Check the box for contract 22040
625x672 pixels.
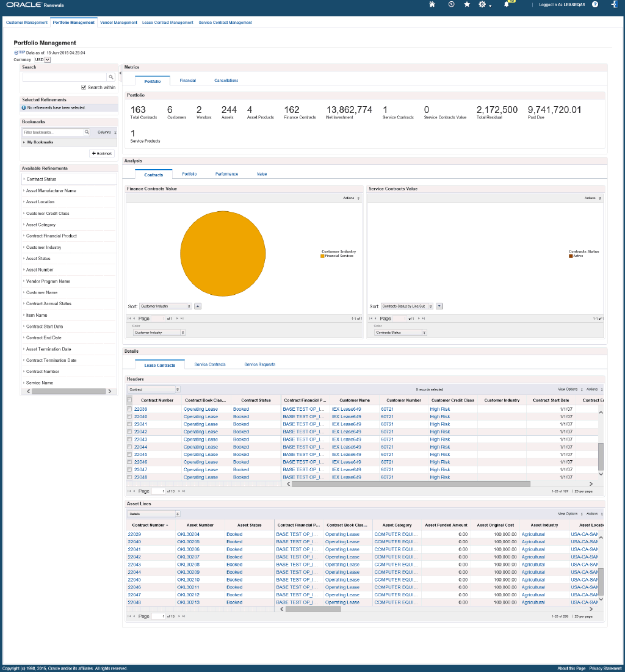pos(129,417)
